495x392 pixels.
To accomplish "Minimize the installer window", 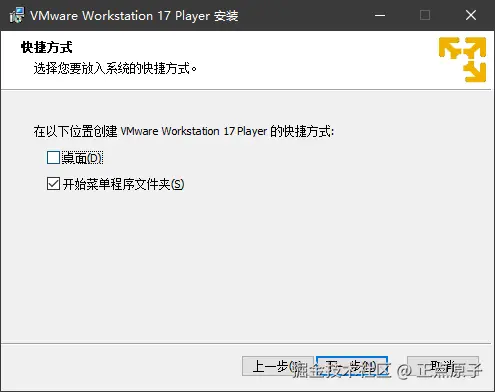I will 380,15.
